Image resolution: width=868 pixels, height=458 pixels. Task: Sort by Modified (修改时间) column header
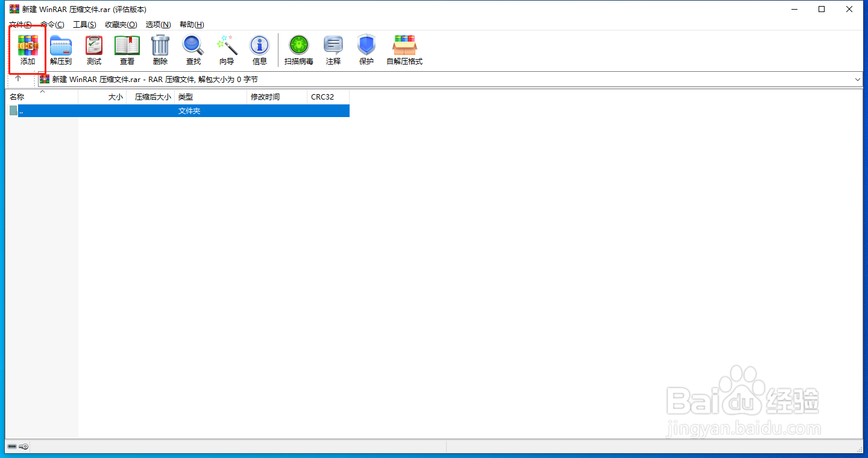pyautogui.click(x=277, y=97)
